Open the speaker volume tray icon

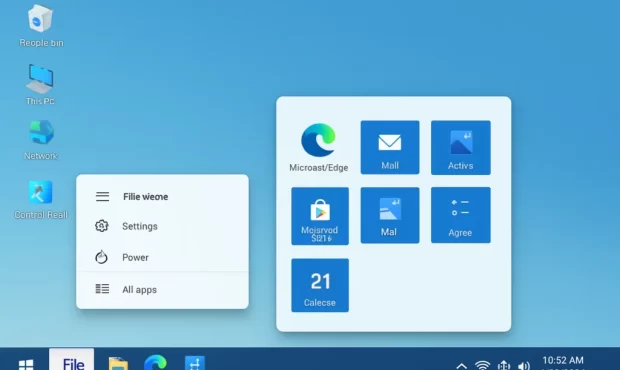[524, 365]
